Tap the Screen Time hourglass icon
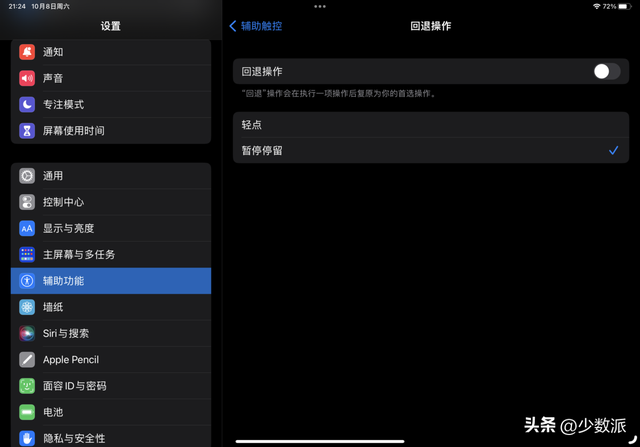 click(x=27, y=131)
